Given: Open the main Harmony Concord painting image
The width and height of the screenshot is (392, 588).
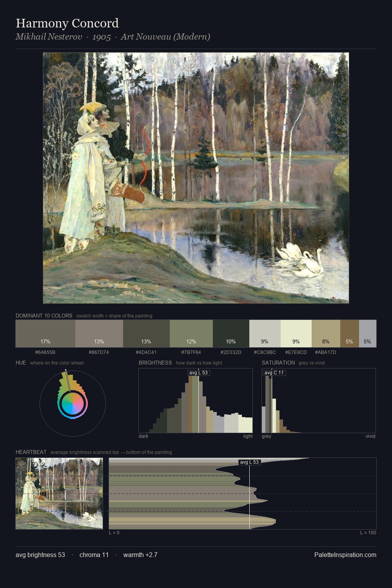Looking at the screenshot, I should (x=196, y=178).
